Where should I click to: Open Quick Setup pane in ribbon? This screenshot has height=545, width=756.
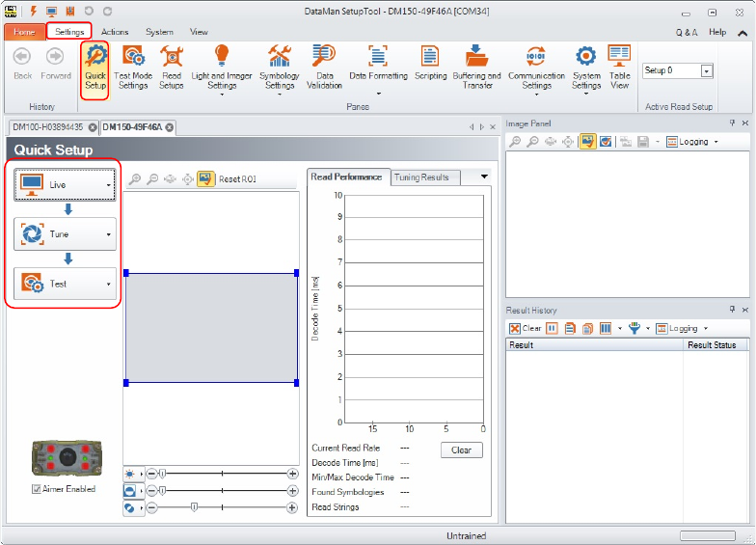click(94, 67)
